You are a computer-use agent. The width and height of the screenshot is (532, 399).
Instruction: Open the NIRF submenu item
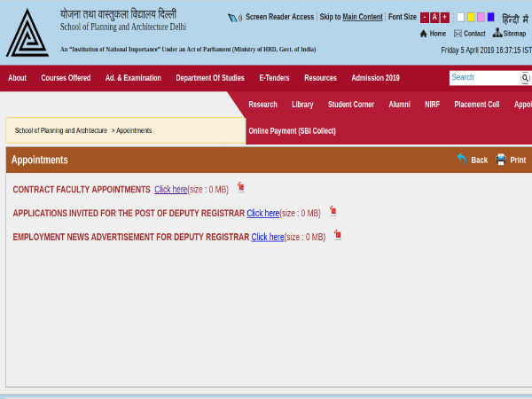(433, 105)
